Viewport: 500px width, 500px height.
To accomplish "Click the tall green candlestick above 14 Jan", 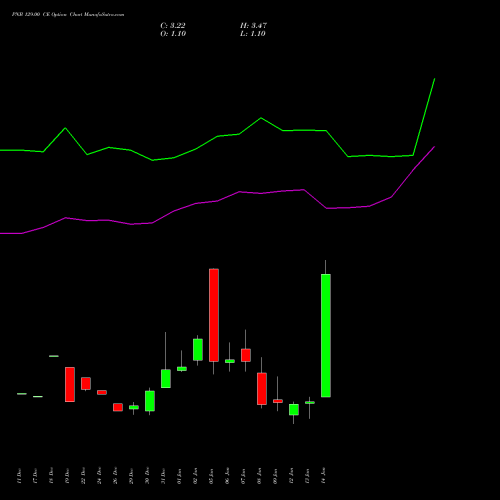I will [326, 335].
